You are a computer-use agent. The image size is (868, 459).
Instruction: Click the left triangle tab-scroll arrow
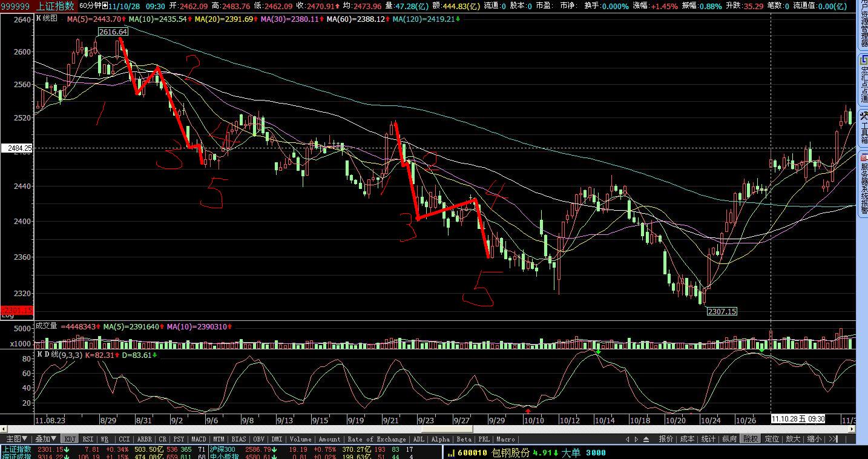pos(628,439)
